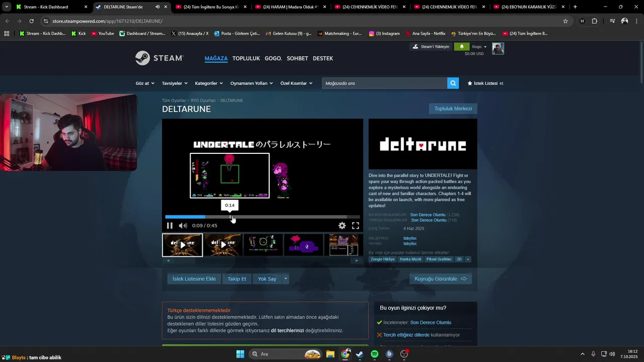Click the store search magnifier button
This screenshot has width=644, height=362.
(x=453, y=83)
